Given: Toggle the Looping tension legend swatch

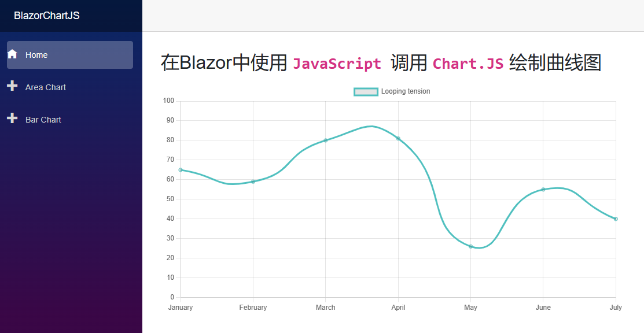Looking at the screenshot, I should [366, 91].
